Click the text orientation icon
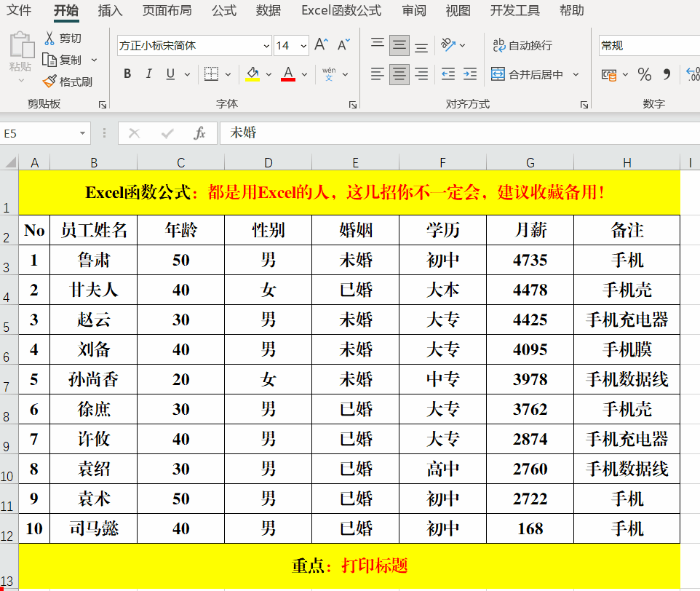 point(448,45)
